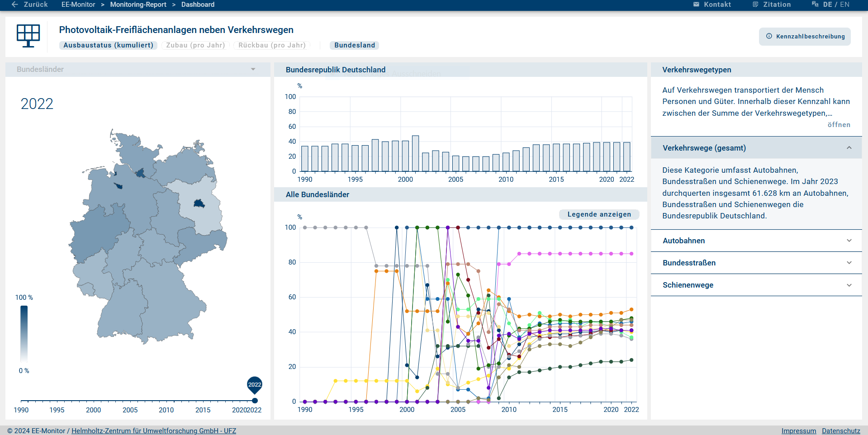The width and height of the screenshot is (868, 435).
Task: Open the Impressum link
Action: [798, 430]
